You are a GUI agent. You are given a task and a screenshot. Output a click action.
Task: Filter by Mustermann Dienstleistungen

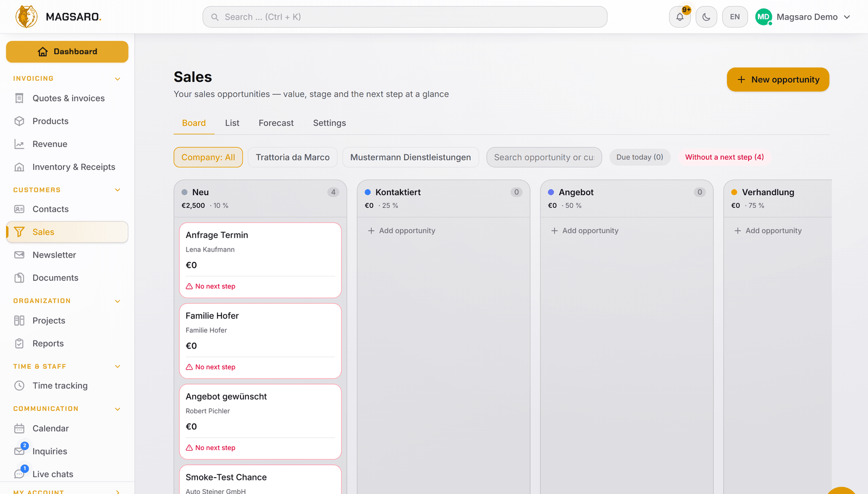point(411,157)
